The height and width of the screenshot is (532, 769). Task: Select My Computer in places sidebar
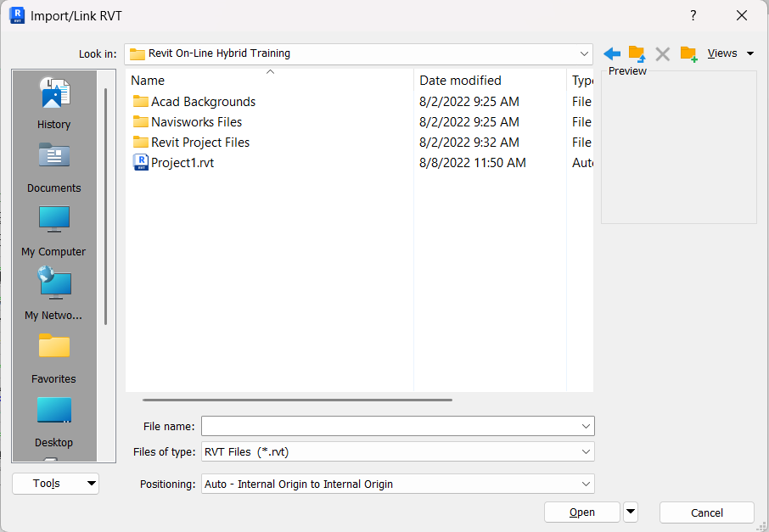[x=54, y=232]
